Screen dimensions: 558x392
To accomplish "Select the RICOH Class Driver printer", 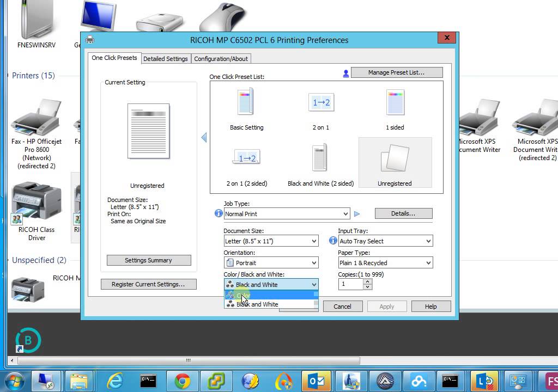I will click(37, 212).
